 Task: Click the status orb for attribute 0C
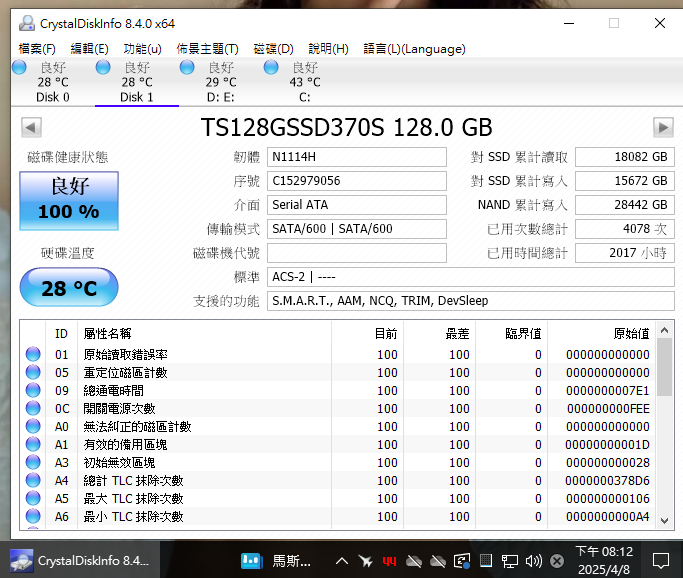coord(33,408)
